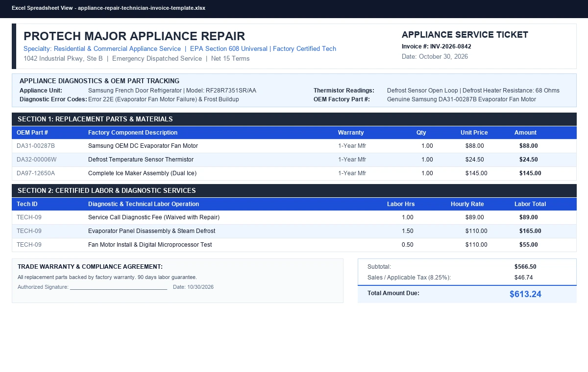
Task: Click the Amount column header
Action: (525, 133)
